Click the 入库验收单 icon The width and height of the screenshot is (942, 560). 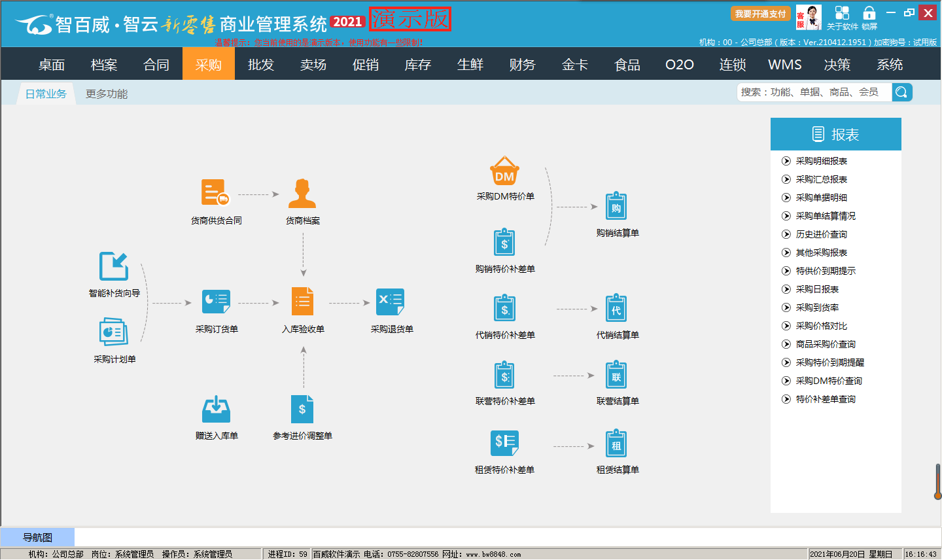click(x=302, y=302)
